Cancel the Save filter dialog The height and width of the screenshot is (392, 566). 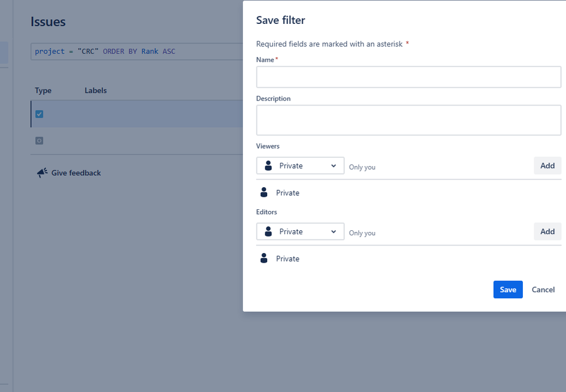(543, 289)
